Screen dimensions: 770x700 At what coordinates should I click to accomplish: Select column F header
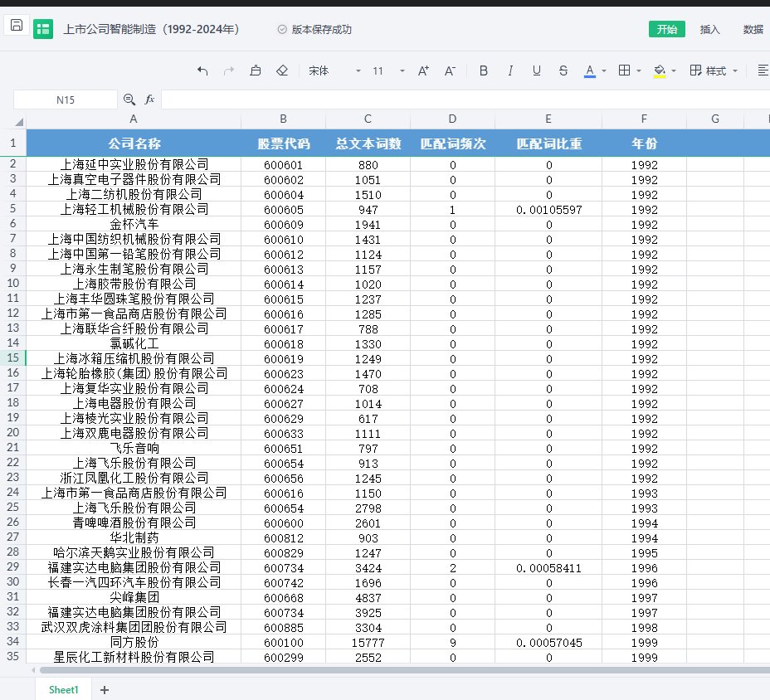click(644, 119)
